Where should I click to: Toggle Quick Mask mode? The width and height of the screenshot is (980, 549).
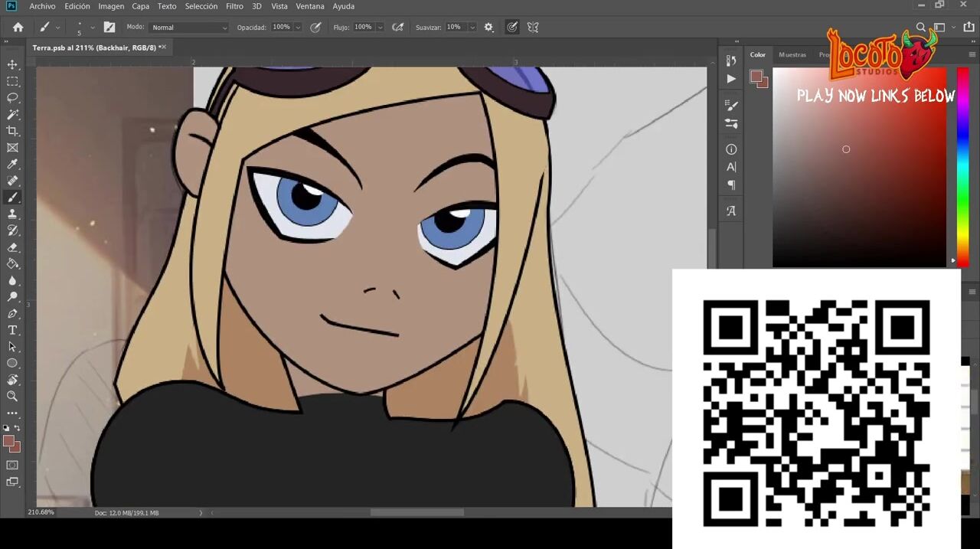click(12, 465)
